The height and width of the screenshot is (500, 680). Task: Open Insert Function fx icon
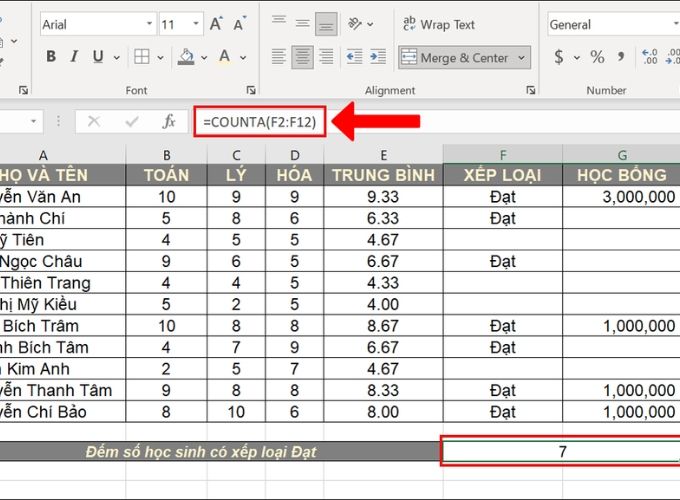coord(169,121)
